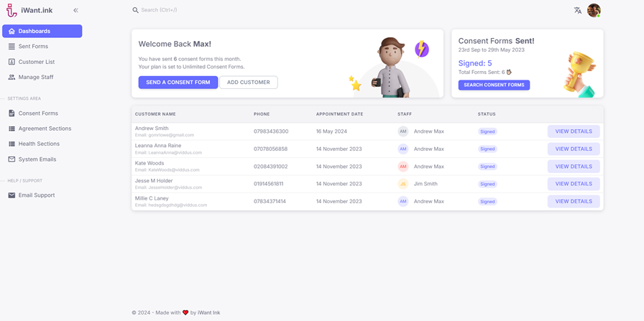
Task: Click the Agreement Sections list icon
Action: (x=11, y=129)
